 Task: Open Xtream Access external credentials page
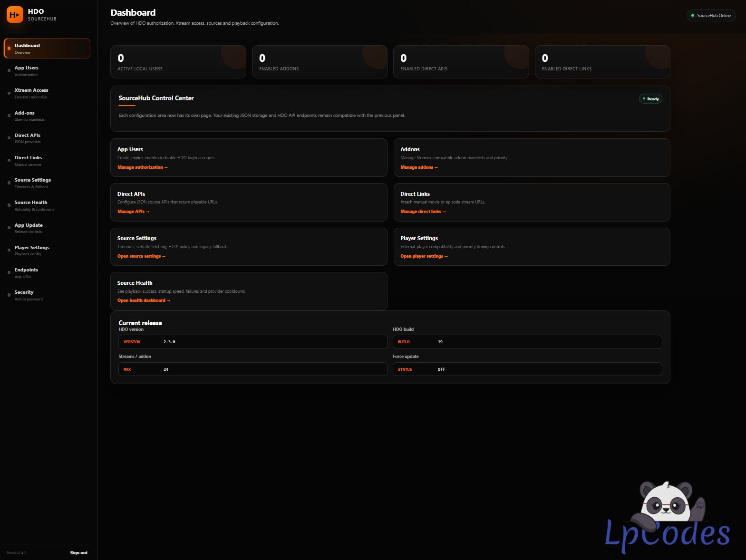pyautogui.click(x=47, y=93)
